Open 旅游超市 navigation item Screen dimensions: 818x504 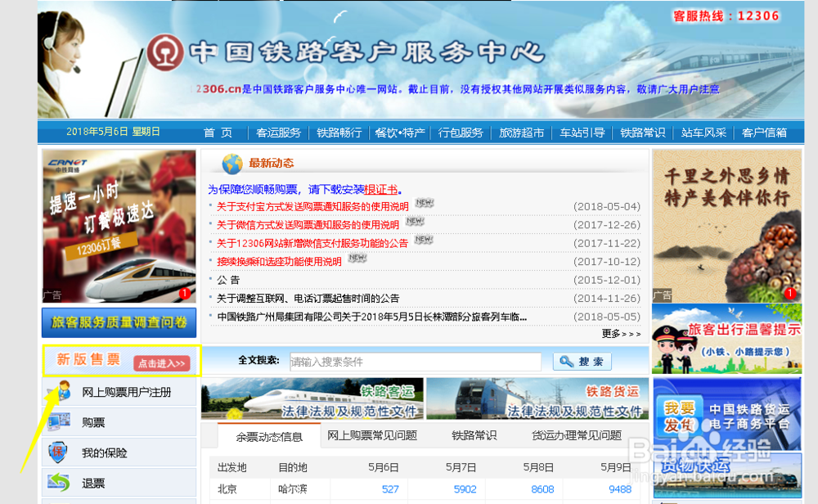coord(521,133)
